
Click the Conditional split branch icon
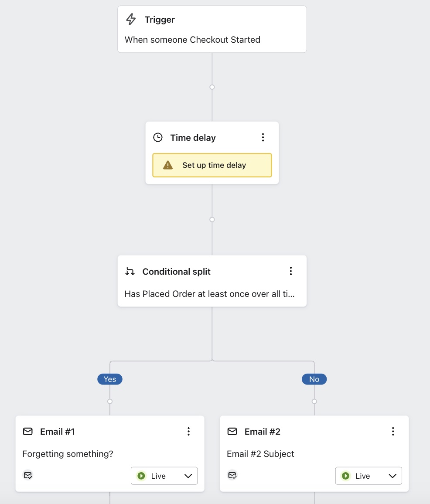130,271
